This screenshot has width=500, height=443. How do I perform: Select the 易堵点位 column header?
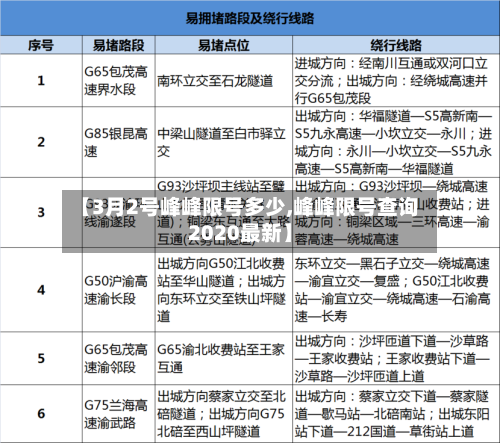(224, 45)
